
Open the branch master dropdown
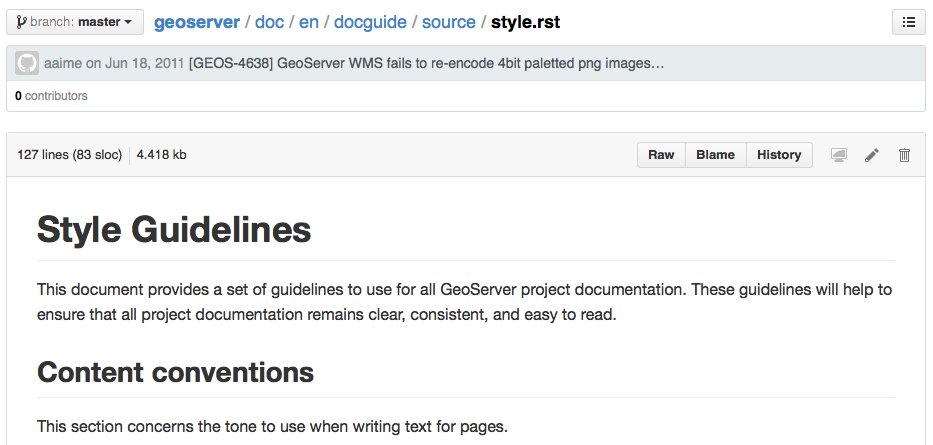75,22
